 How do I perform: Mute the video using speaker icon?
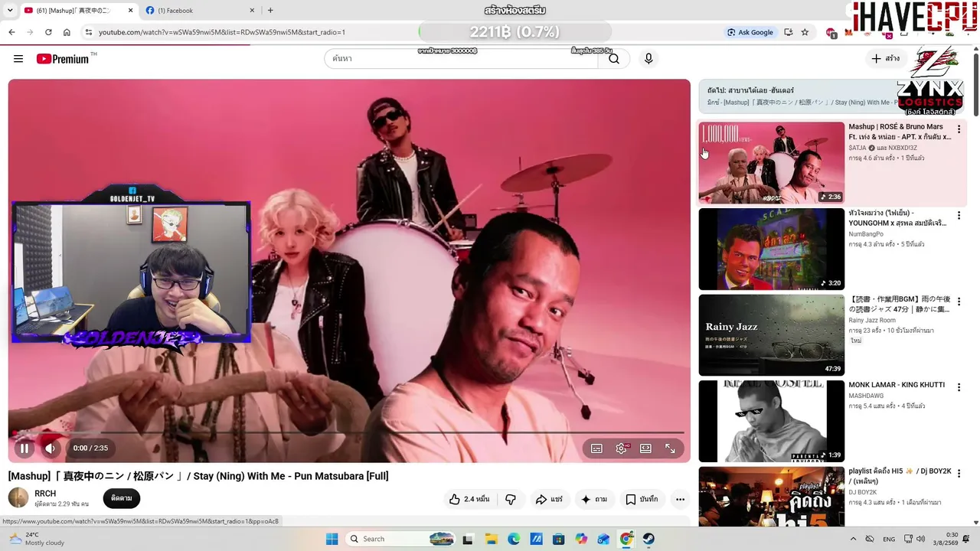coord(51,448)
